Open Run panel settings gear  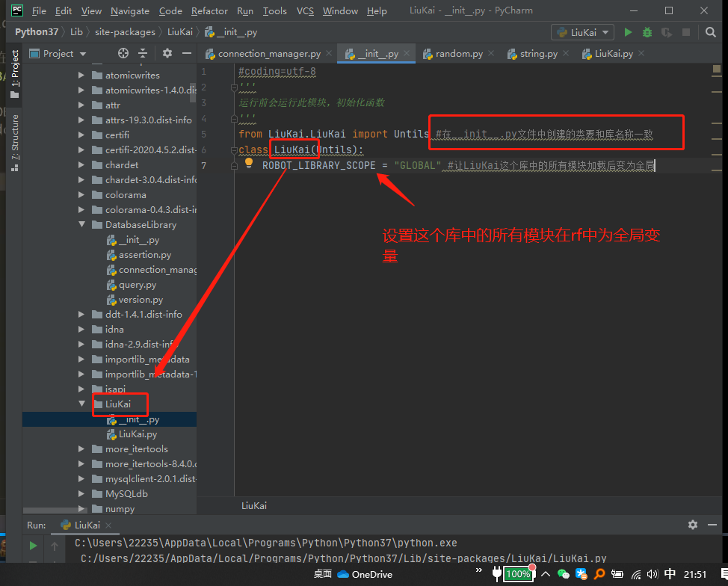(x=693, y=525)
